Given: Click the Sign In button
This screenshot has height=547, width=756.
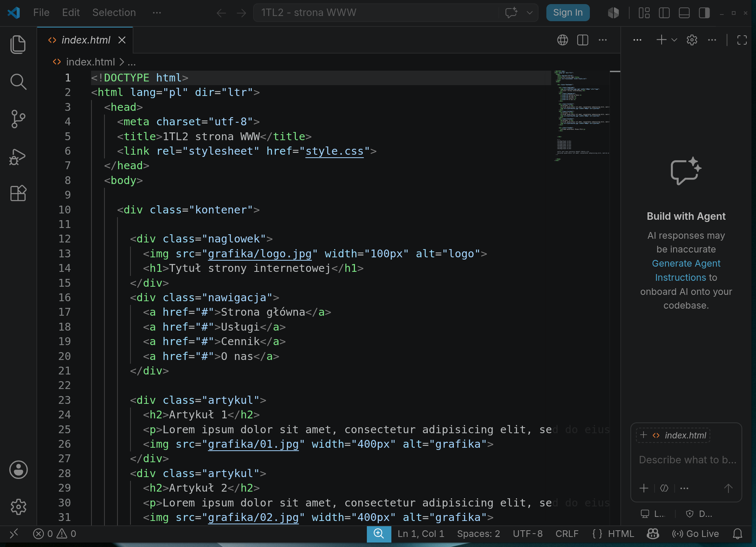Looking at the screenshot, I should [x=568, y=13].
